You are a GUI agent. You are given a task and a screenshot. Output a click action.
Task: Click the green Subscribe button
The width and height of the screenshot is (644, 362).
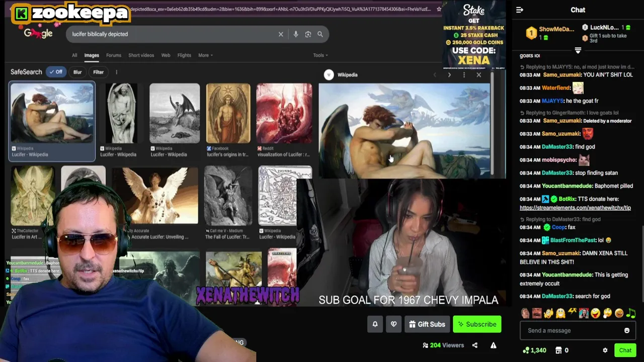tap(477, 324)
